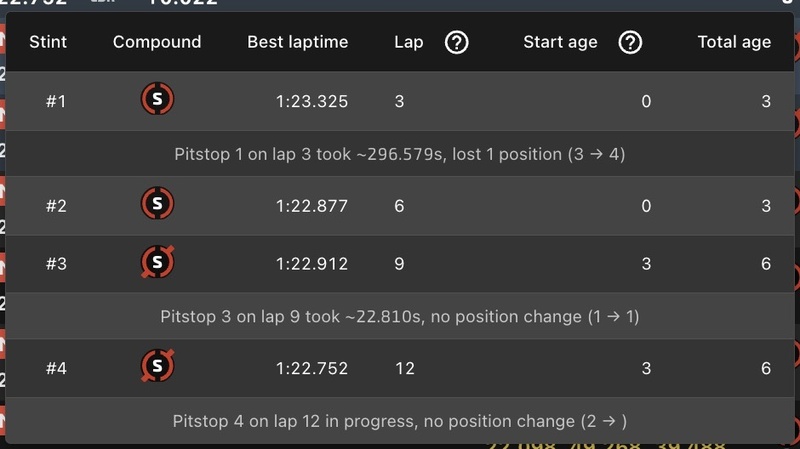Click the Start age header text
The width and height of the screenshot is (800, 449).
[560, 42]
